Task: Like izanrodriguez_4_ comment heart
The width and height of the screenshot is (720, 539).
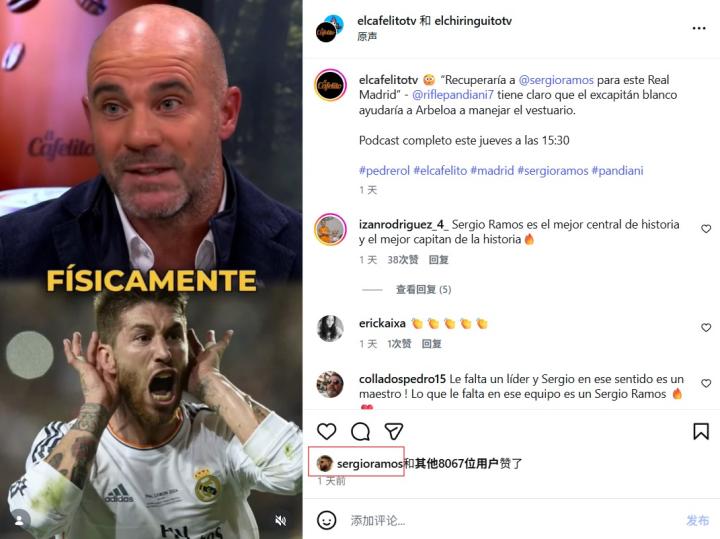Action: [706, 229]
